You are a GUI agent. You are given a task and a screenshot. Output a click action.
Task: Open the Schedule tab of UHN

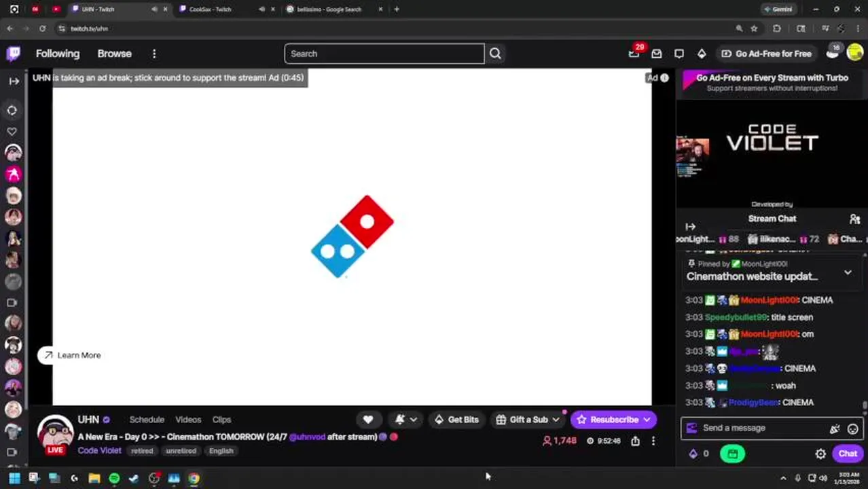click(147, 420)
